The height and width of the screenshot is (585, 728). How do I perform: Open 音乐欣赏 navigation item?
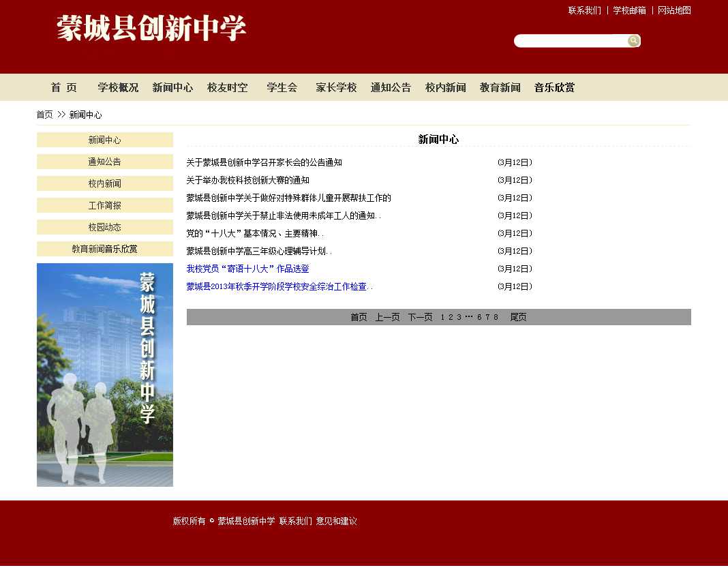point(554,87)
